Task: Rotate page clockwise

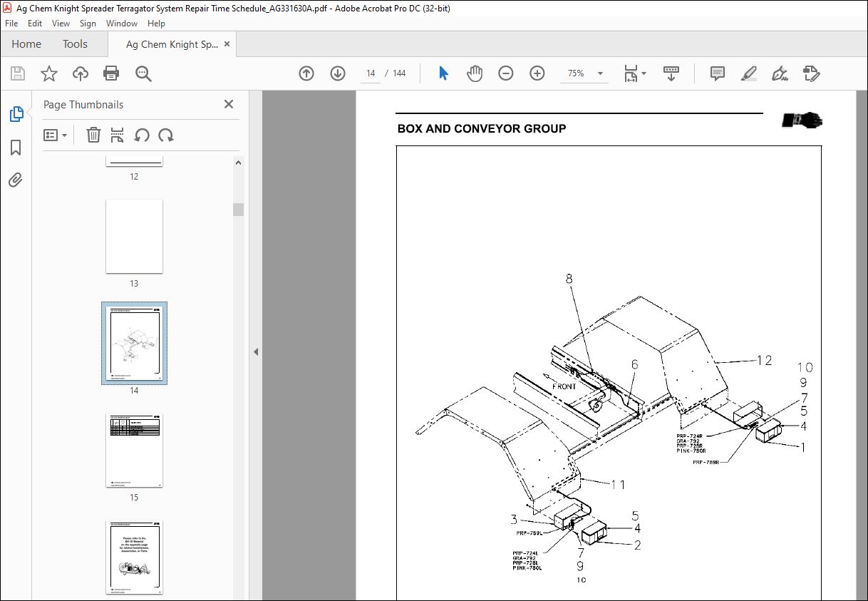Action: point(166,135)
